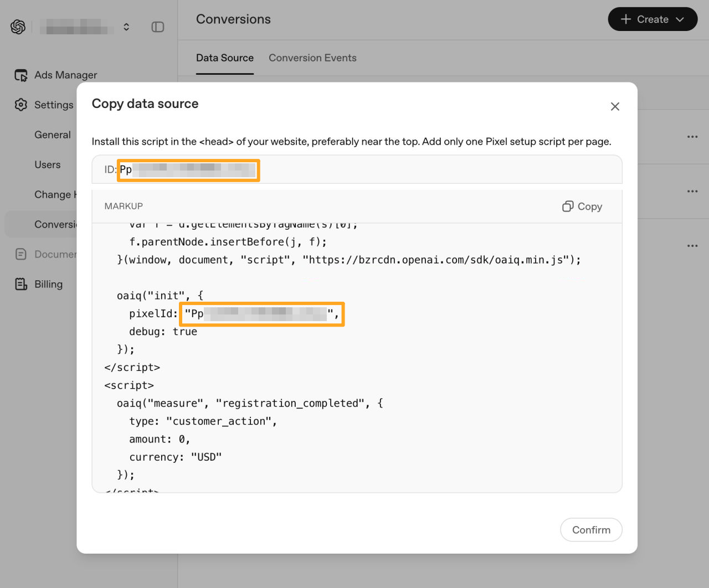Click the Confirm button

click(591, 530)
